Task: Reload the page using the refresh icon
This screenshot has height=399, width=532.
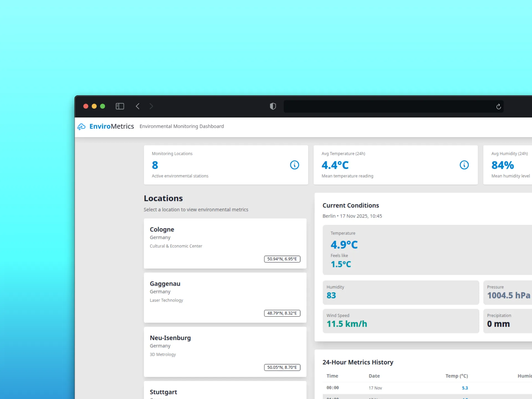Action: [498, 106]
